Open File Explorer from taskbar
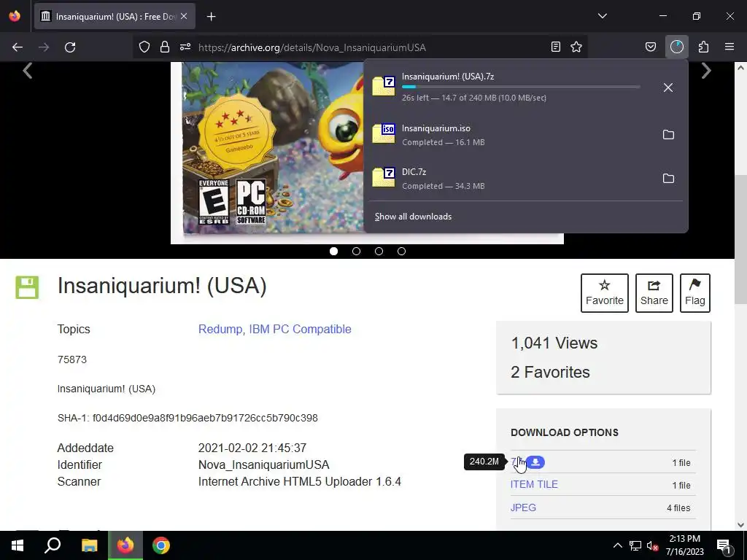 click(89, 545)
